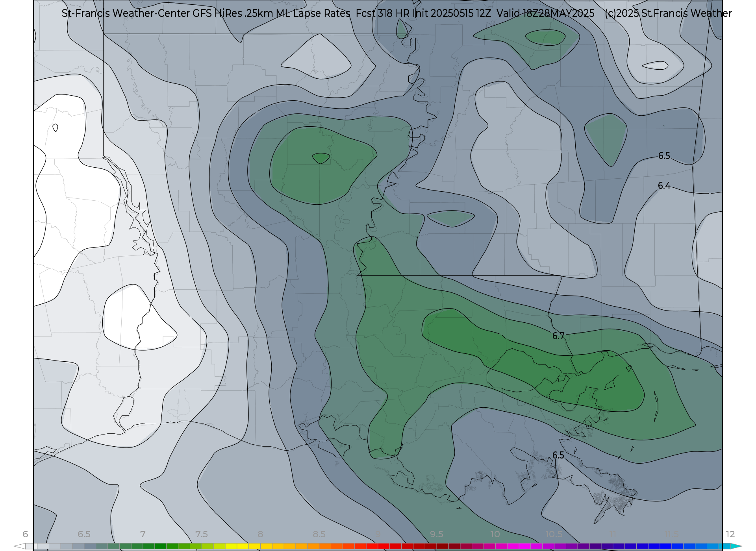Click the 6.4 contour label
Screen dimensions: 756x551
click(664, 186)
